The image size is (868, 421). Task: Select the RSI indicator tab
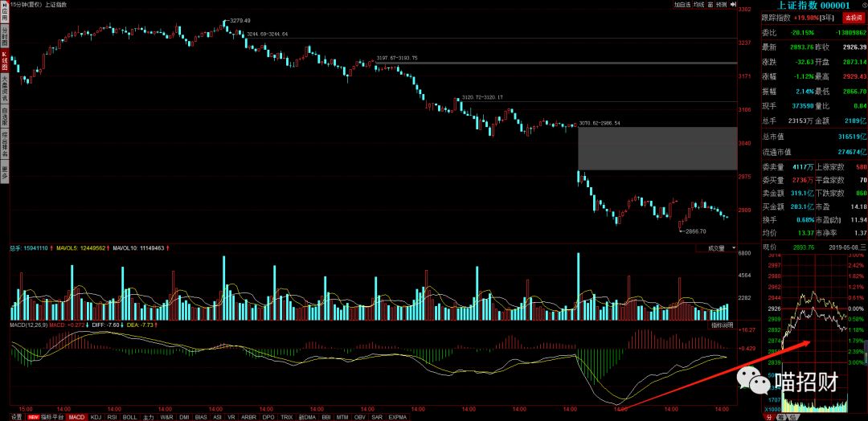[x=112, y=417]
